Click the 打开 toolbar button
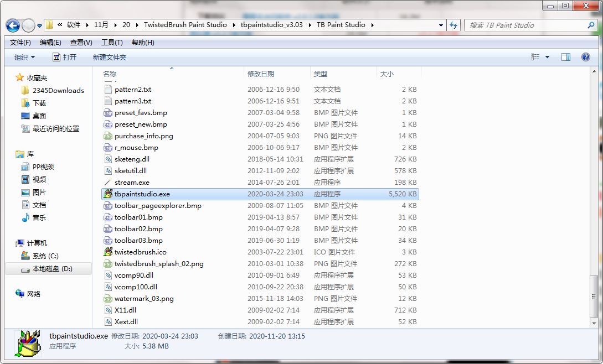603x364 pixels. click(65, 58)
